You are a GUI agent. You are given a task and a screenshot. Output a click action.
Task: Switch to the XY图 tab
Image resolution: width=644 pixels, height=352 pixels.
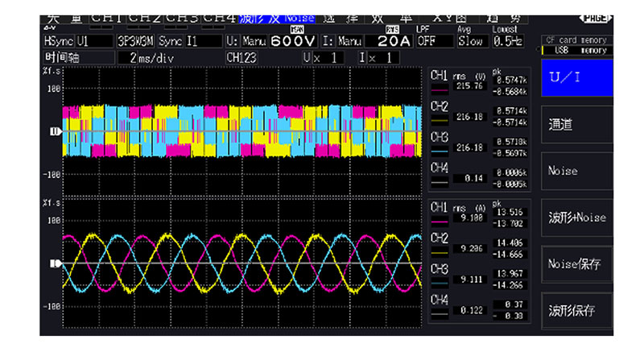point(449,19)
